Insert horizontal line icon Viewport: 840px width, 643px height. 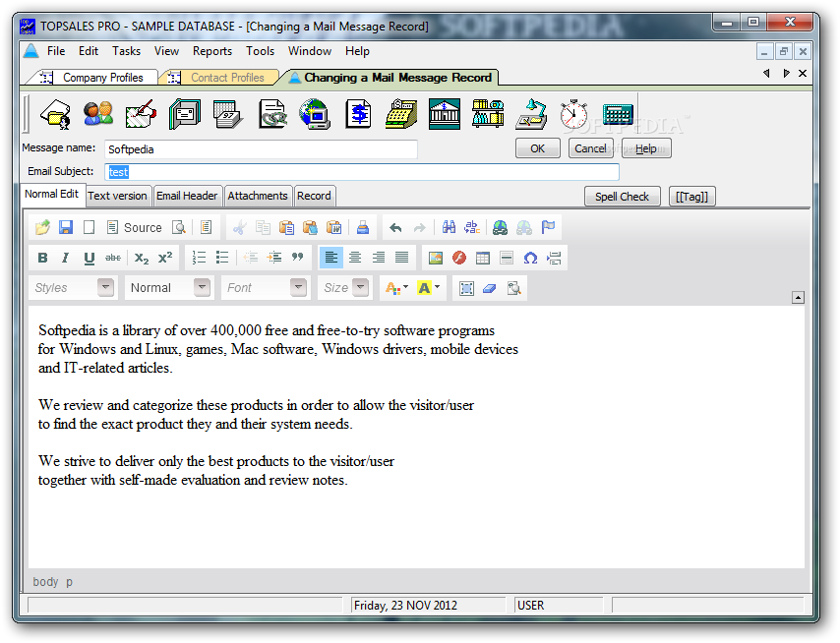click(507, 258)
